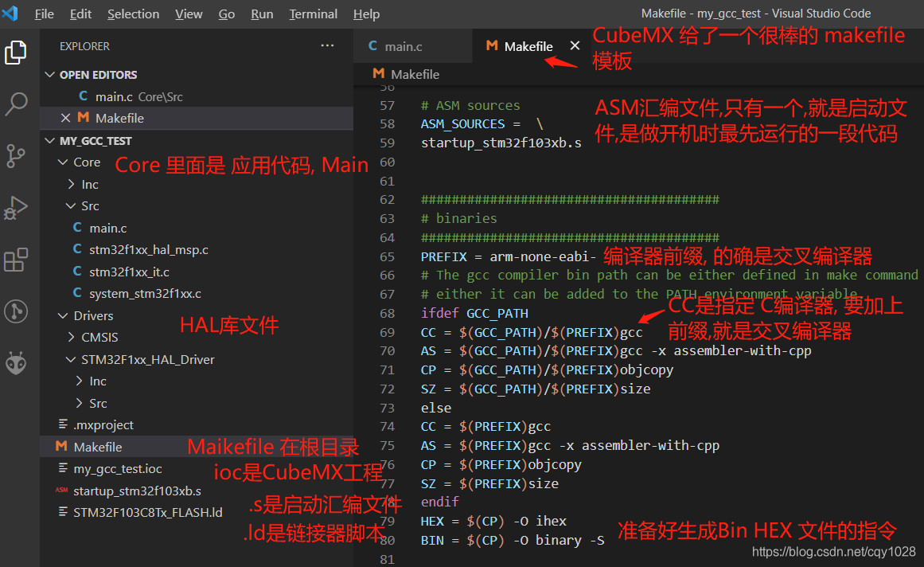Click file icon beside STM32F103C8Tx_FLASH.ld
The image size is (924, 567).
point(62,512)
